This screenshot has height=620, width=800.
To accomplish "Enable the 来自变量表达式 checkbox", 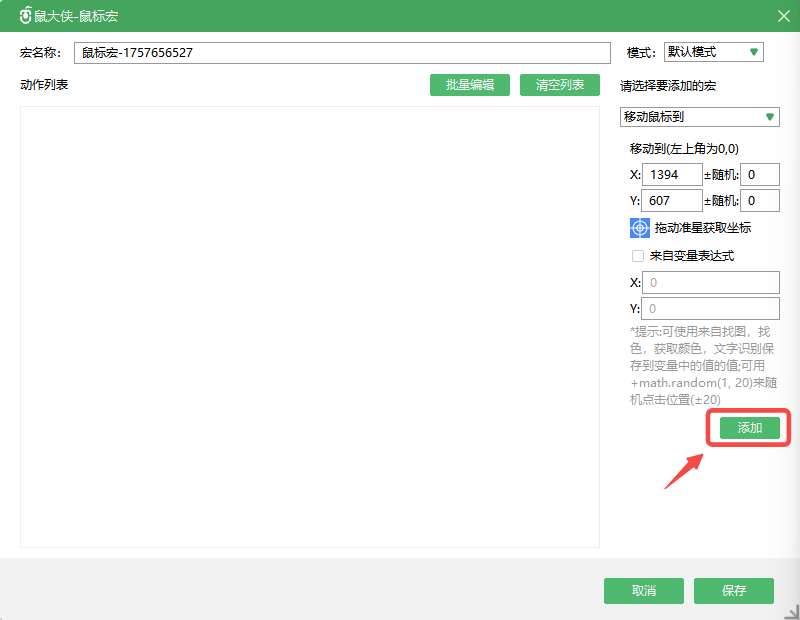I will click(x=638, y=256).
